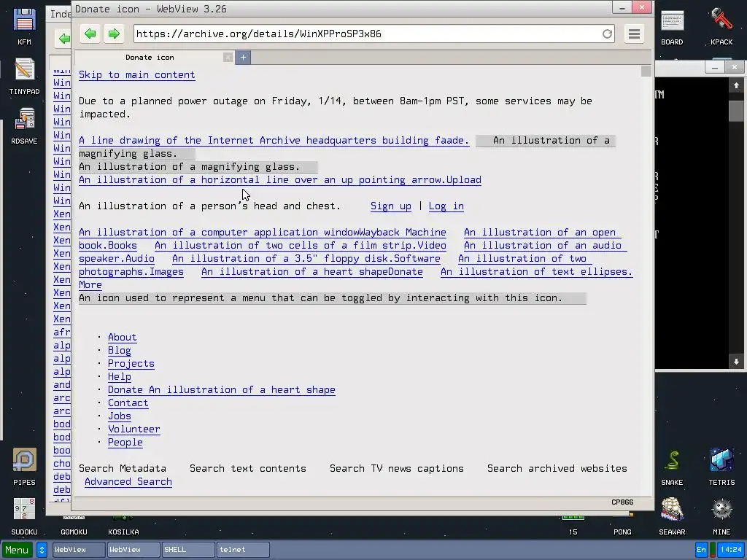Open the film strip Video link
This screenshot has height=560, width=747.
(301, 246)
